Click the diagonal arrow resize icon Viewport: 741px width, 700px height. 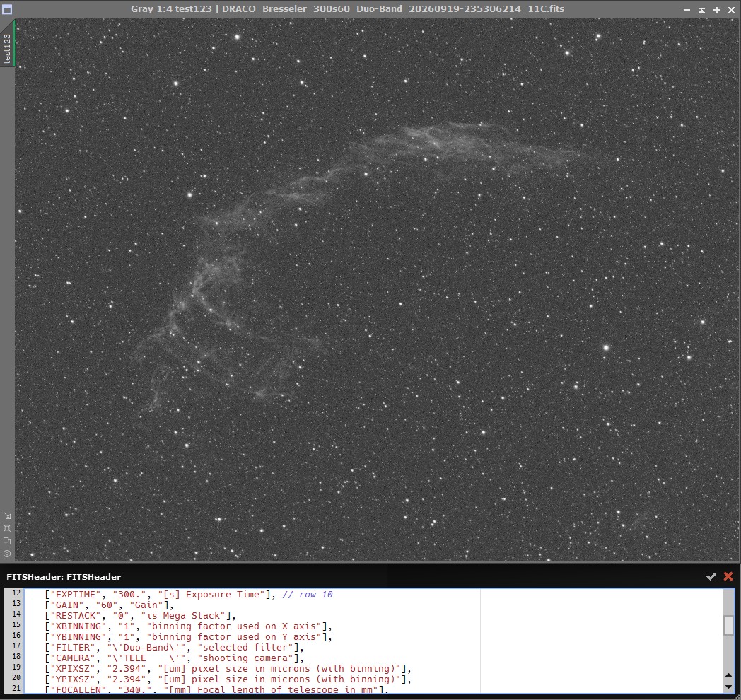7,515
